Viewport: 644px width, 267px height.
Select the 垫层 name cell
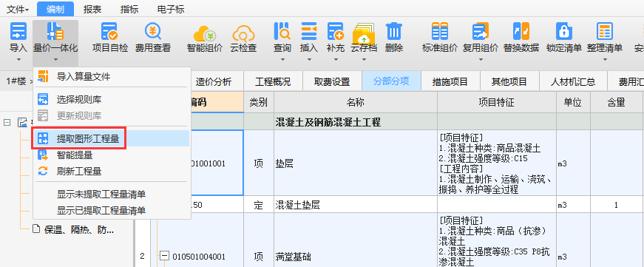click(x=356, y=163)
